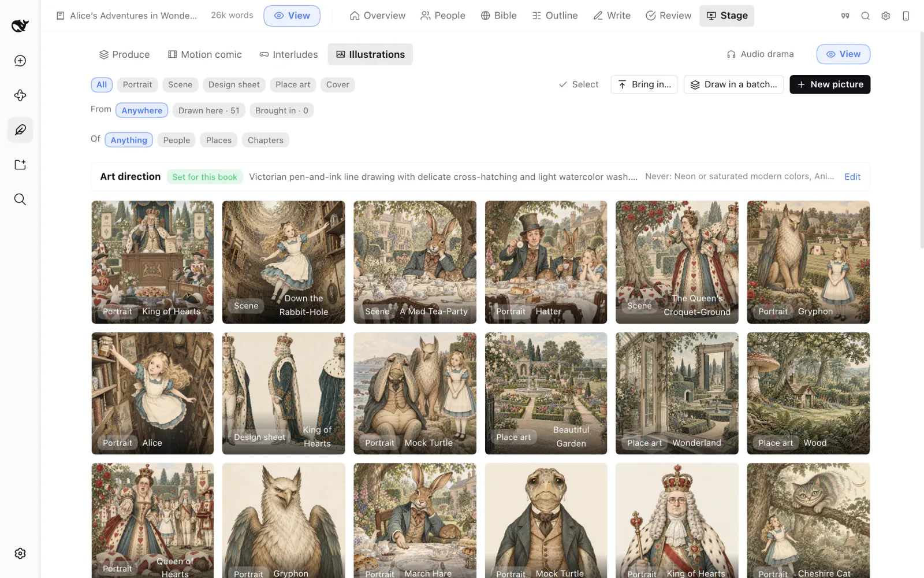This screenshot has height=578, width=924.
Task: Open the Down the Rabbit-Hole scene thumbnail
Action: [x=284, y=262]
